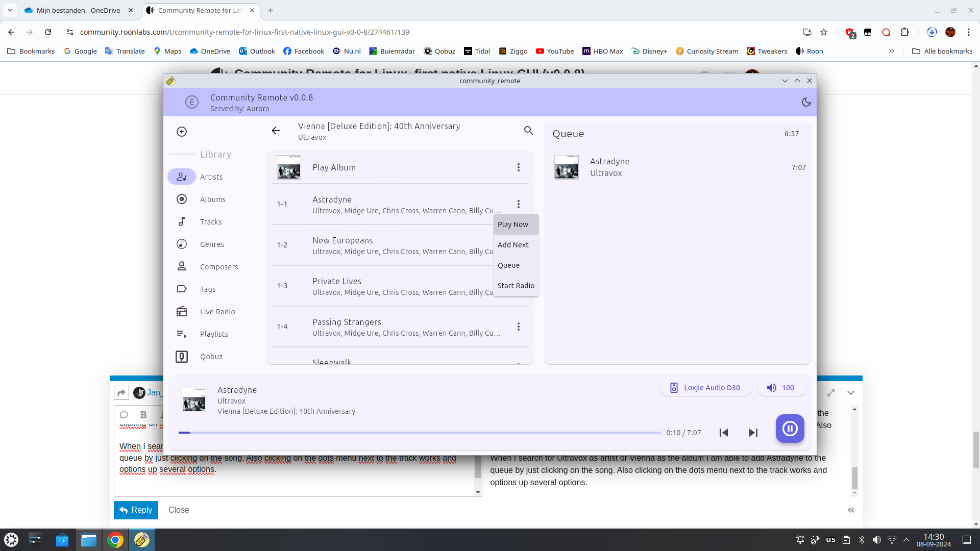The width and height of the screenshot is (980, 551).
Task: Click the Play Album cover thumbnail
Action: click(x=289, y=167)
